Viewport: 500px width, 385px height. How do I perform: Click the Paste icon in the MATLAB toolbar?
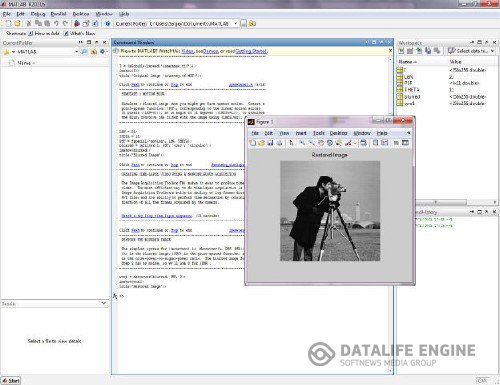click(47, 24)
